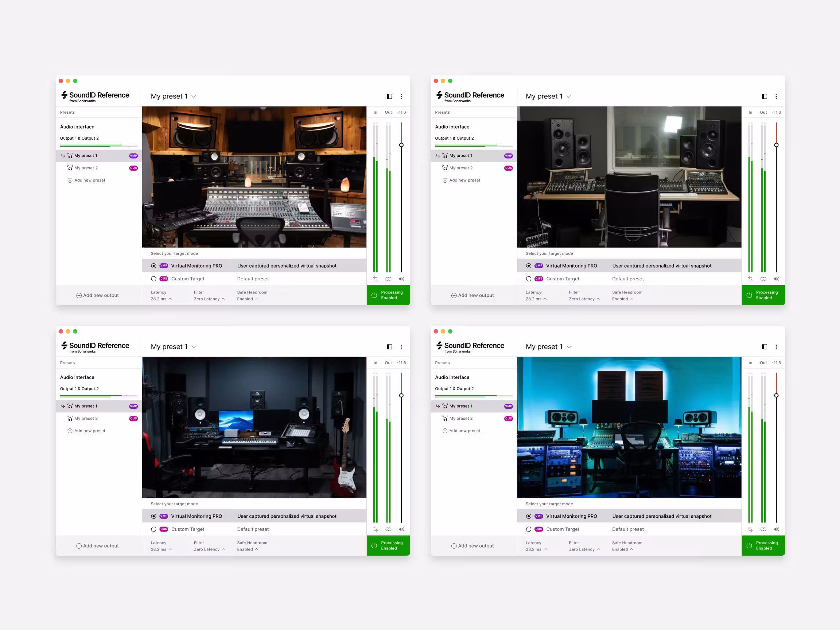
Task: Select Custom Target radio in bottom-left window
Action: tap(153, 529)
